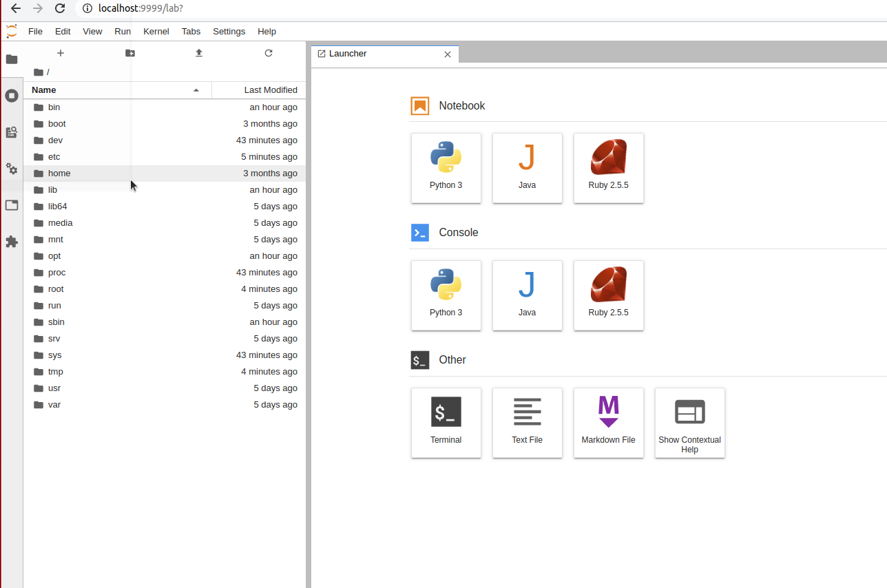Toggle the Name column sort order
Image resolution: width=887 pixels, height=588 pixels.
click(43, 90)
